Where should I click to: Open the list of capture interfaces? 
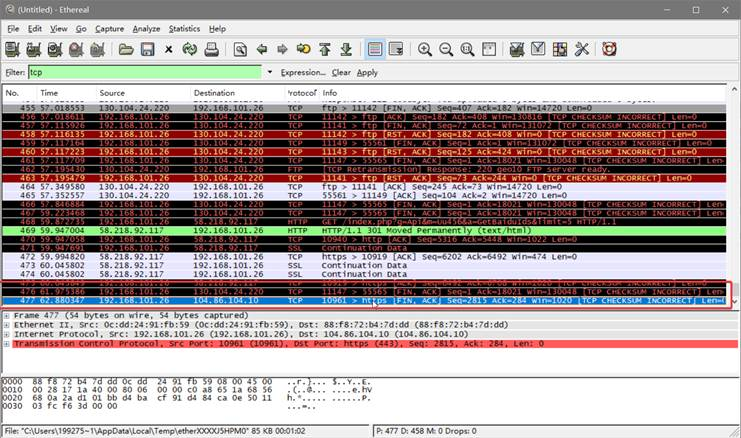point(12,49)
